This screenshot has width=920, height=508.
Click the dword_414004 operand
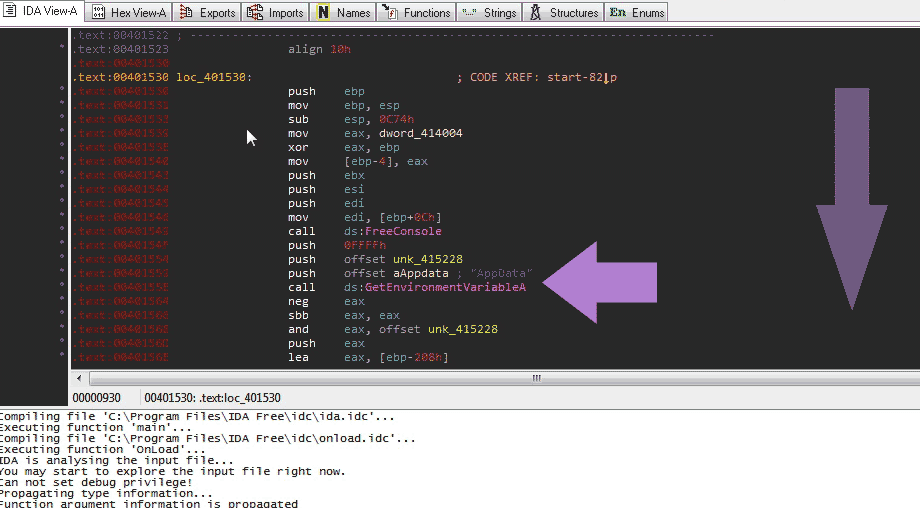420,133
